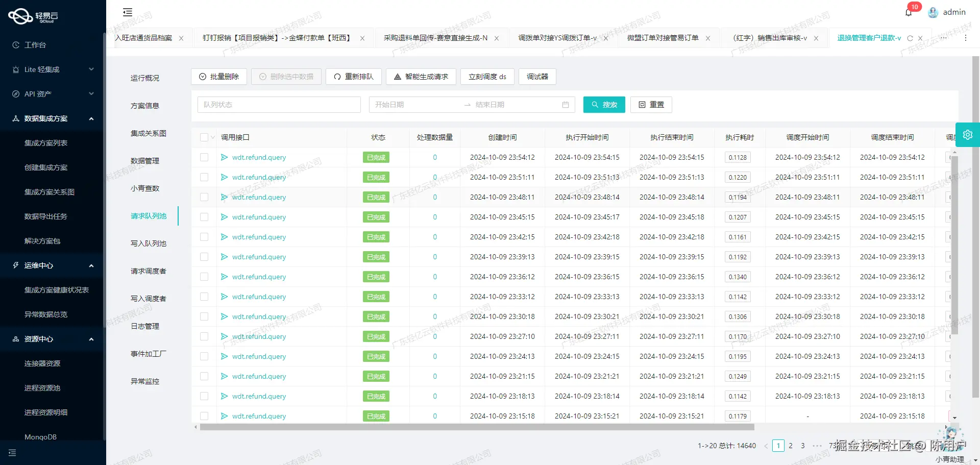Close the 入旺店通货品档案 tab
980x465 pixels.
tap(181, 38)
